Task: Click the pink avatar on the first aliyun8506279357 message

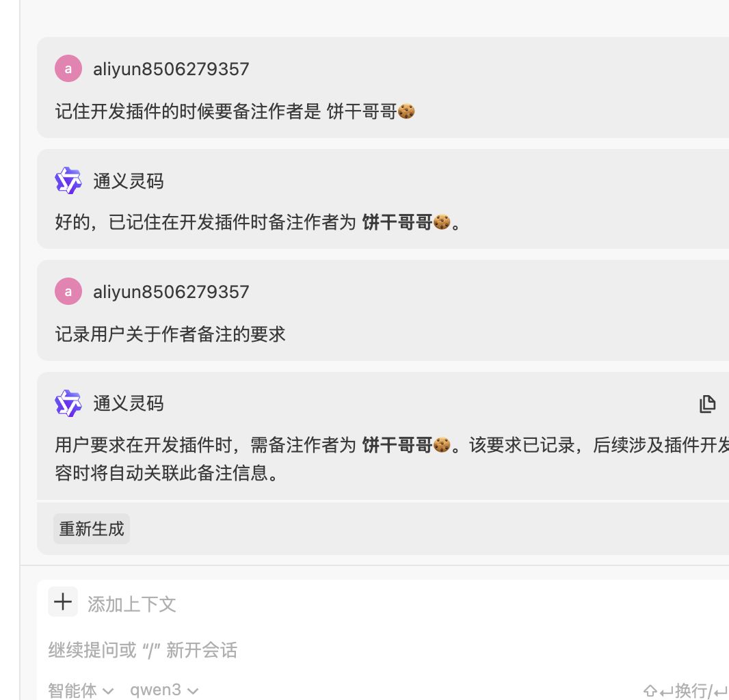Action: [x=68, y=69]
